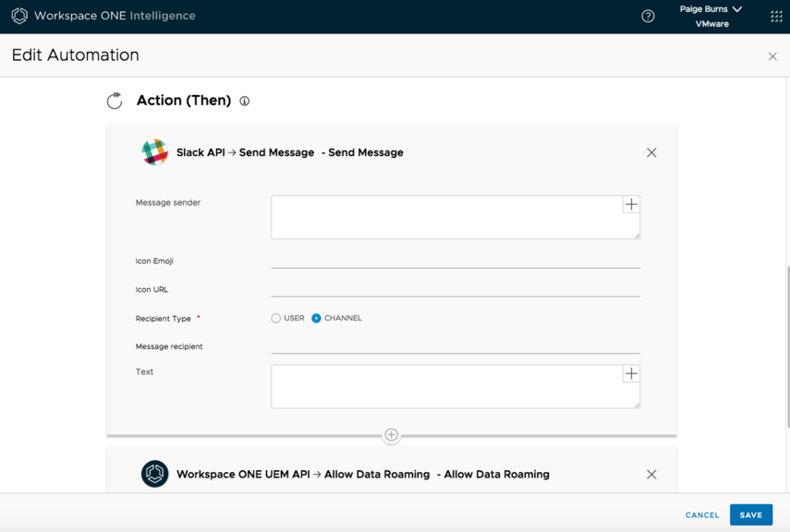Click the Workspace ONE Intelligence logo icon
Screen dimensions: 790x532
19,16
